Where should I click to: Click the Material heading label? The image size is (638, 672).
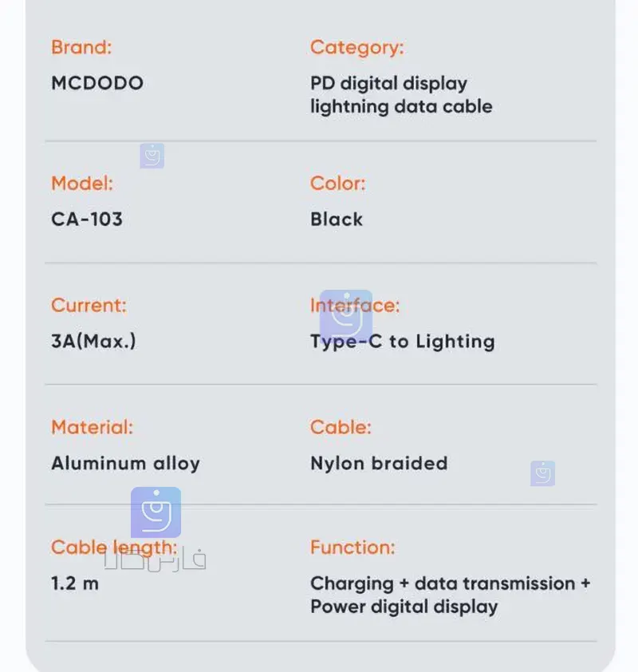click(92, 427)
